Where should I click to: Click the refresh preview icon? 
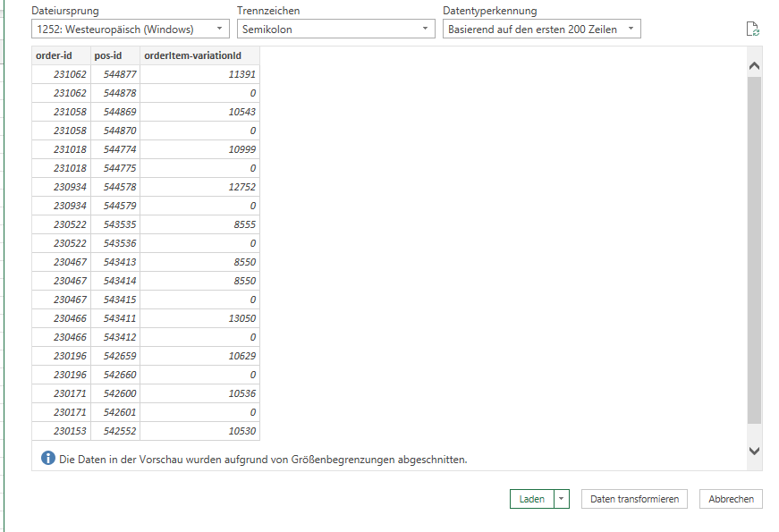[753, 30]
